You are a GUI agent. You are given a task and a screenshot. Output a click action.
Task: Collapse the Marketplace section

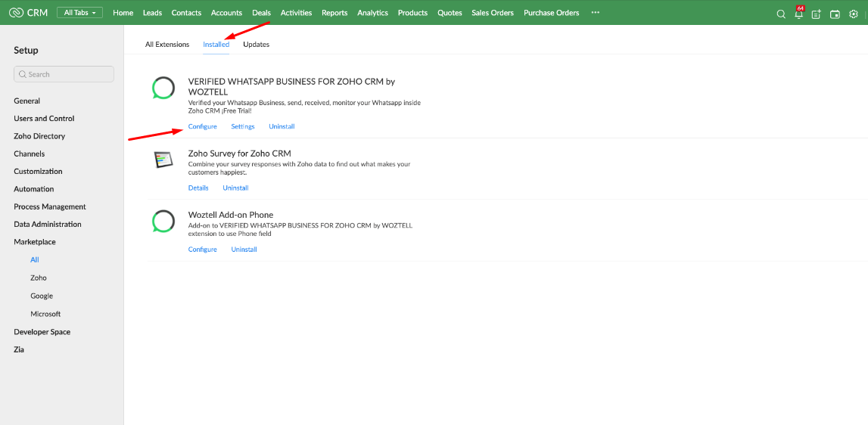tap(35, 242)
